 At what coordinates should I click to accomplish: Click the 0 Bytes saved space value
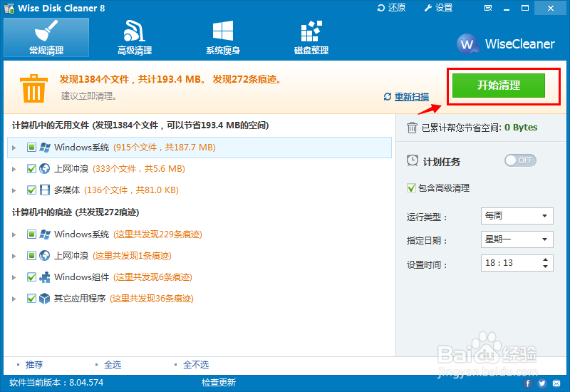coord(521,128)
